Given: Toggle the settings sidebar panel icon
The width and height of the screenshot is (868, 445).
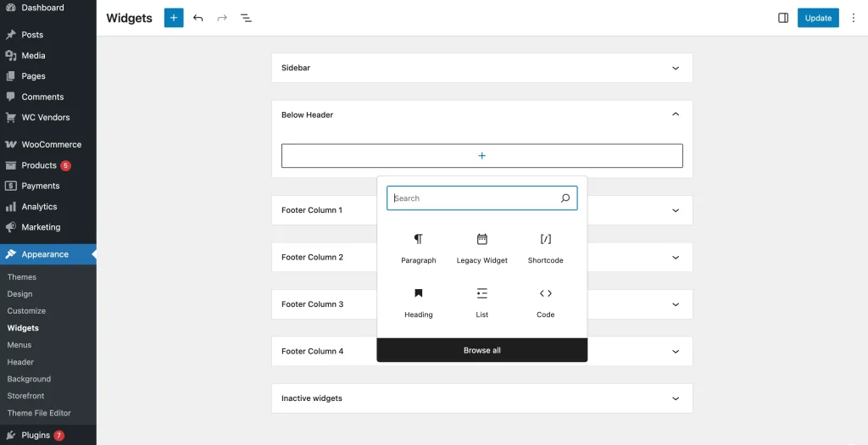Looking at the screenshot, I should [783, 18].
